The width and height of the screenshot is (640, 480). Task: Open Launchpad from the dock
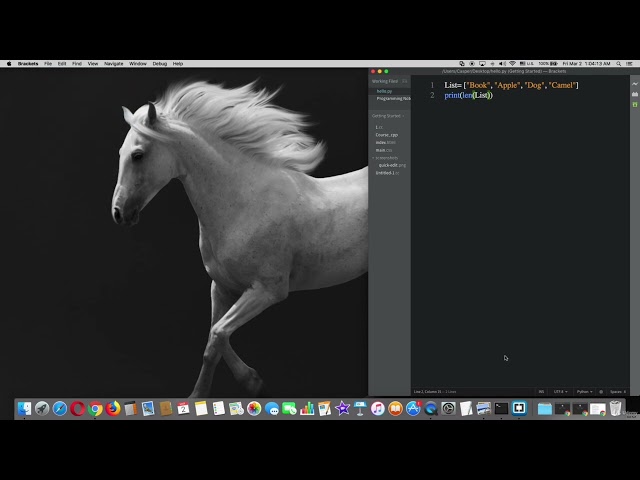[x=42, y=408]
